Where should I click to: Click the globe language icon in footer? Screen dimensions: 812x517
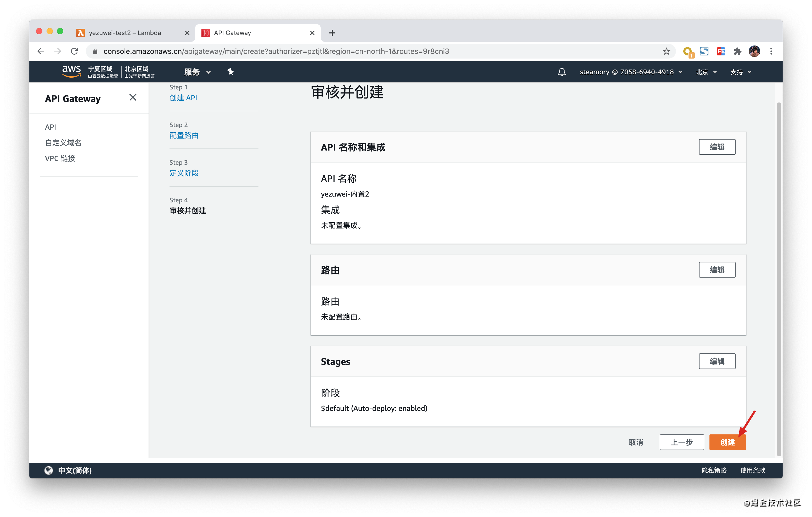pyautogui.click(x=49, y=470)
